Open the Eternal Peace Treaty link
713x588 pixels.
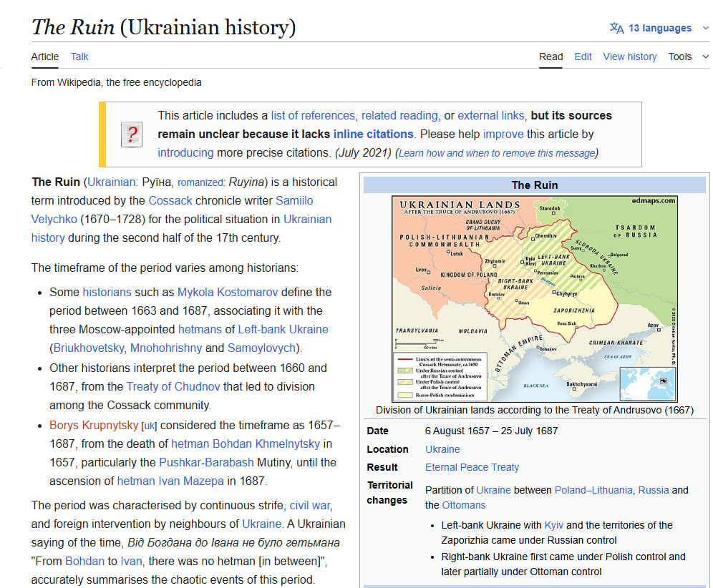pyautogui.click(x=472, y=468)
